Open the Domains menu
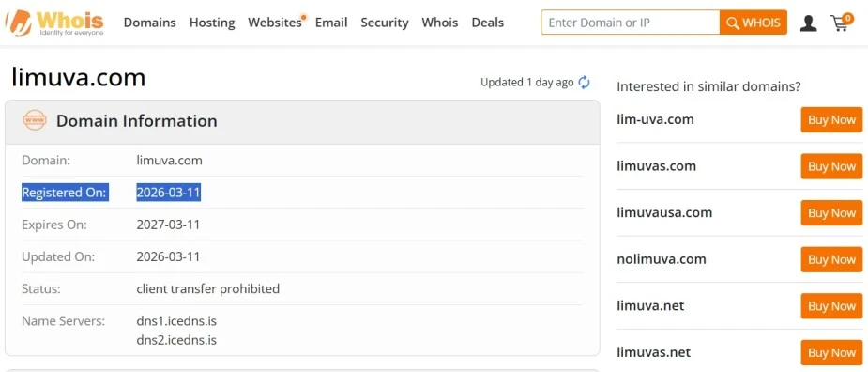This screenshot has height=372, width=868. pos(149,23)
